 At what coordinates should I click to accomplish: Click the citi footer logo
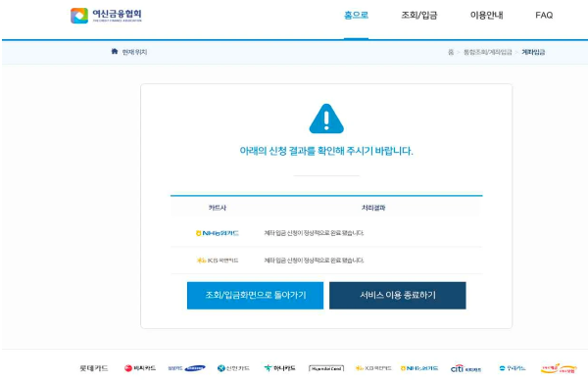coord(465,369)
